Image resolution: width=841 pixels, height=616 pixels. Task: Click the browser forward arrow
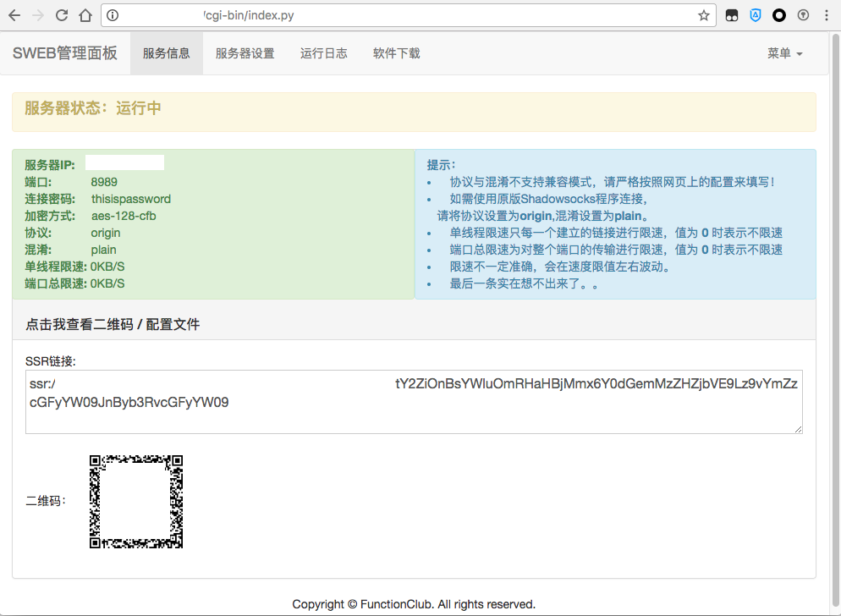click(x=37, y=15)
